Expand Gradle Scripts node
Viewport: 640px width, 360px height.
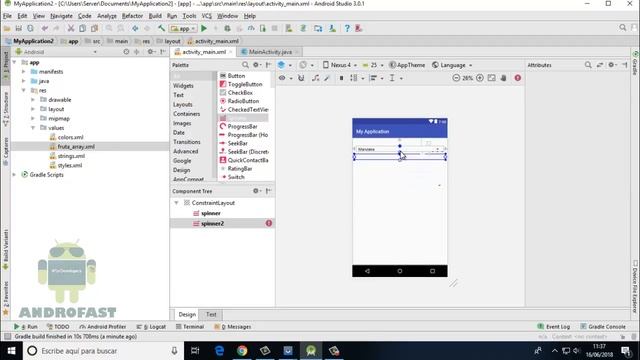point(14,175)
